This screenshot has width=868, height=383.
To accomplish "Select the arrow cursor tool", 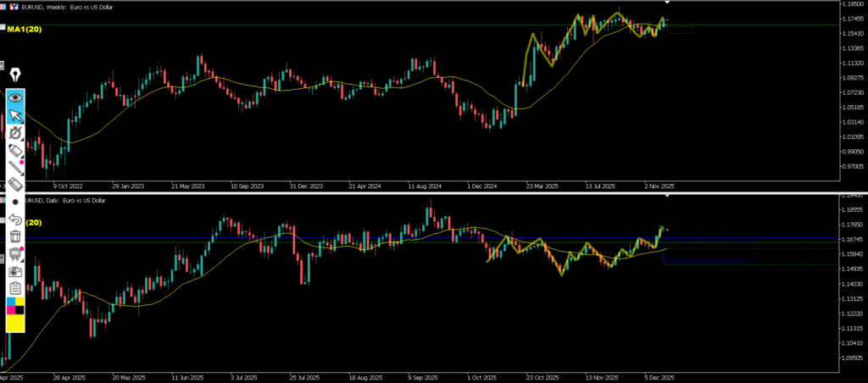I will click(x=15, y=115).
